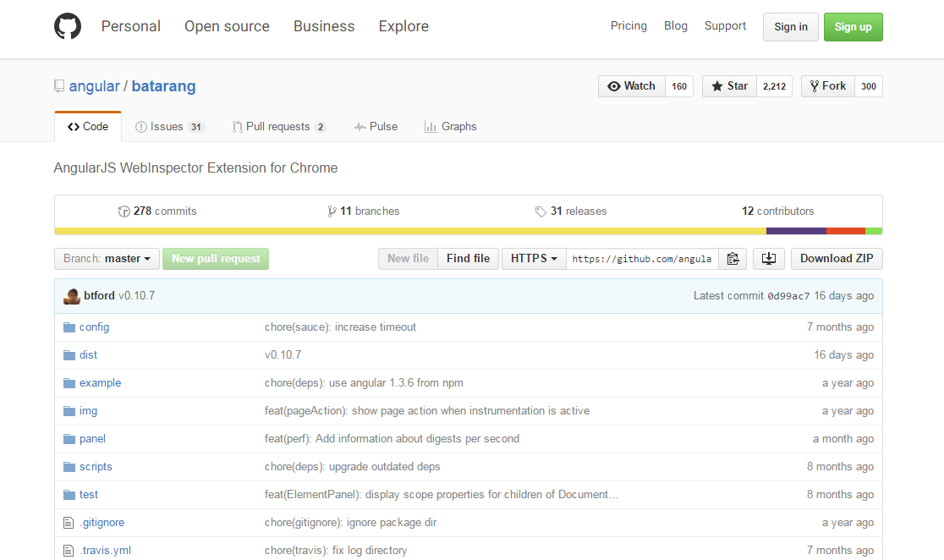Screen dimensions: 944x560
Task: Open the config folder
Action: [x=94, y=327]
